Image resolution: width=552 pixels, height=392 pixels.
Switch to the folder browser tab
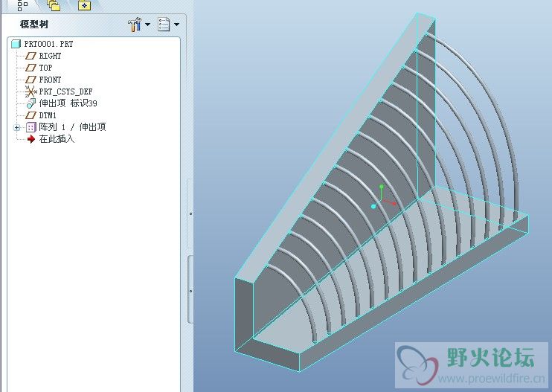(x=53, y=5)
